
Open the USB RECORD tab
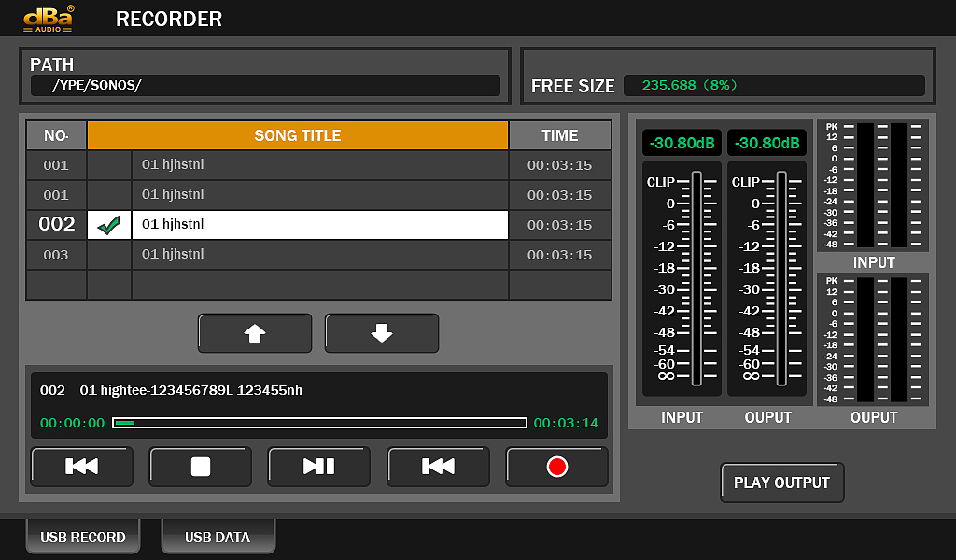coord(83,537)
